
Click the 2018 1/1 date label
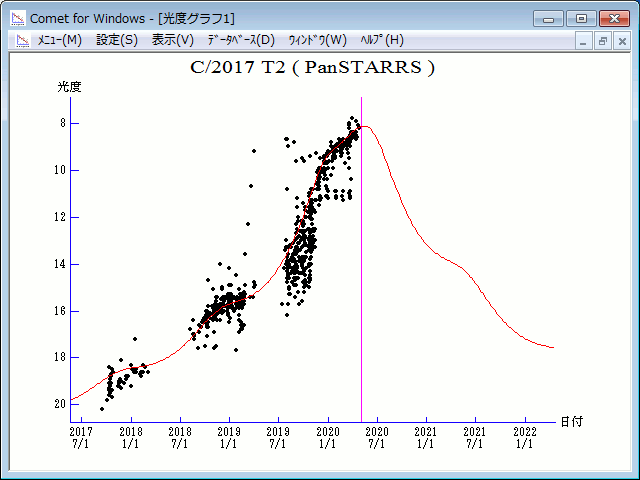(x=131, y=438)
